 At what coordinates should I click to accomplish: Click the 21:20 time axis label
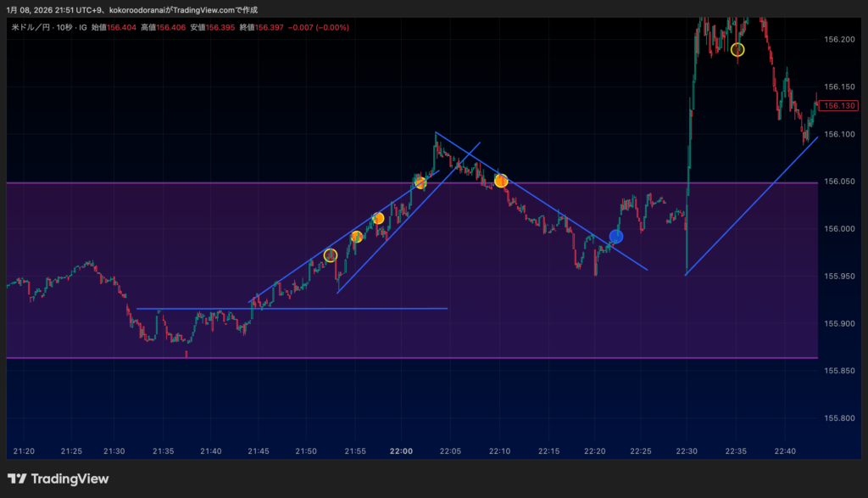pyautogui.click(x=25, y=451)
